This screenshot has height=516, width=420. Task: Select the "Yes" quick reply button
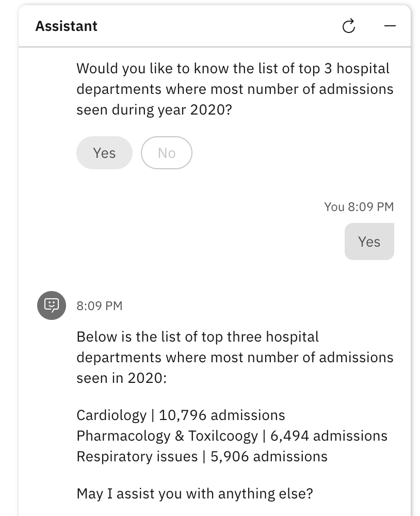click(x=104, y=153)
